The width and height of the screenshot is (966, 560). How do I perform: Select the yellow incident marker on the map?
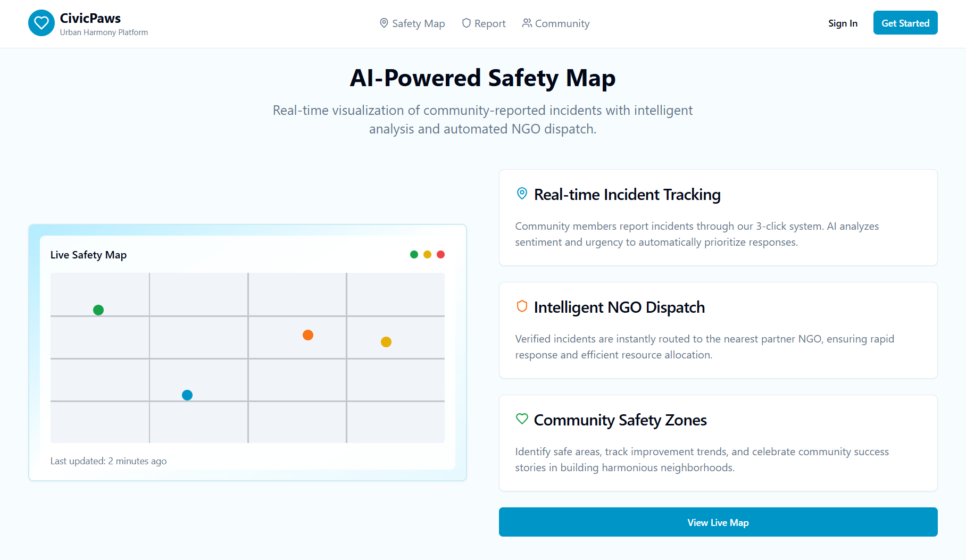(386, 342)
